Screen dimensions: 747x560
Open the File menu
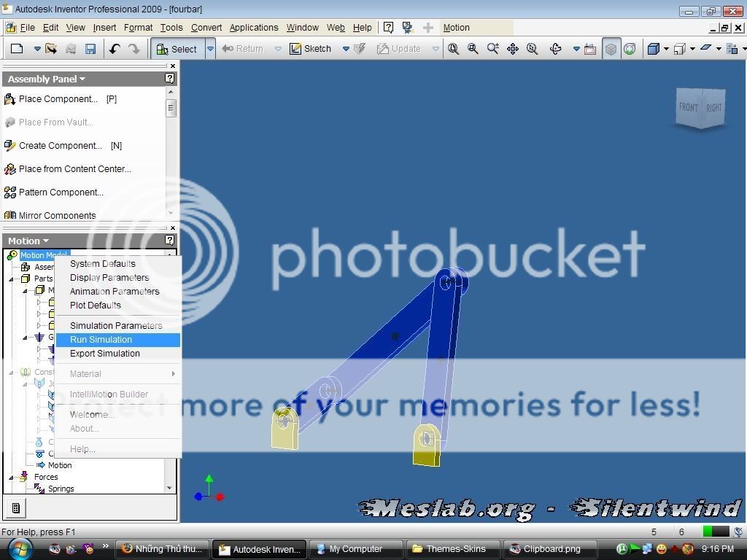27,28
